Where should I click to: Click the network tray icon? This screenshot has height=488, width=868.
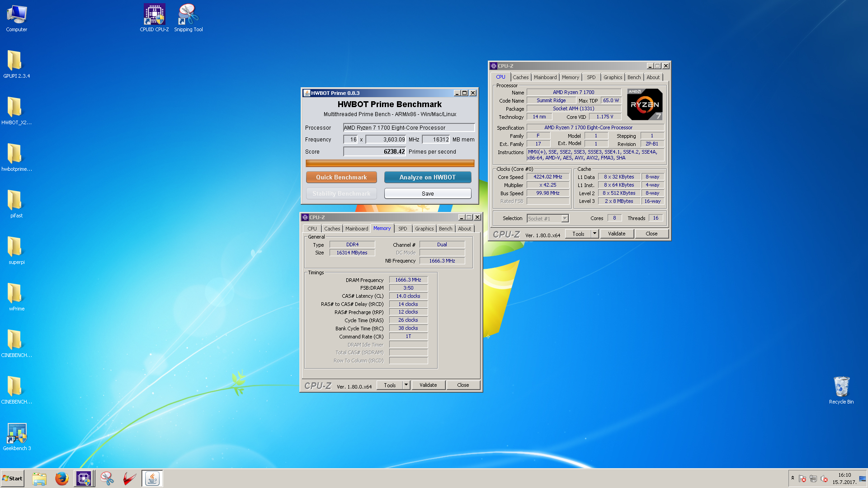(x=813, y=479)
